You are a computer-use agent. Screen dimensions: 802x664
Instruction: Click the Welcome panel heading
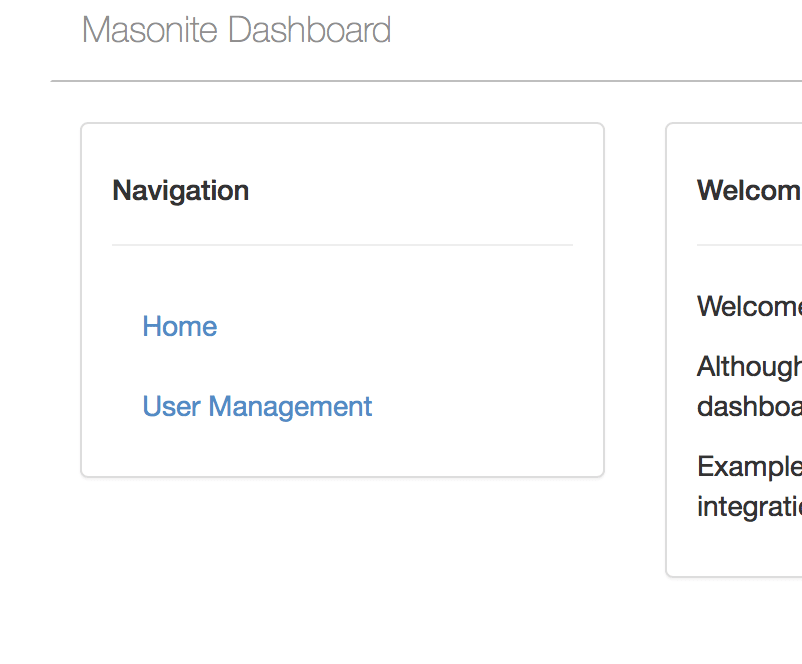pyautogui.click(x=749, y=190)
